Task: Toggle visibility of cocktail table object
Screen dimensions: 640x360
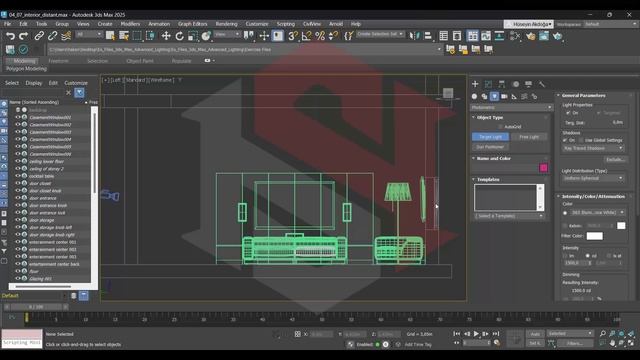Action: coord(18,176)
